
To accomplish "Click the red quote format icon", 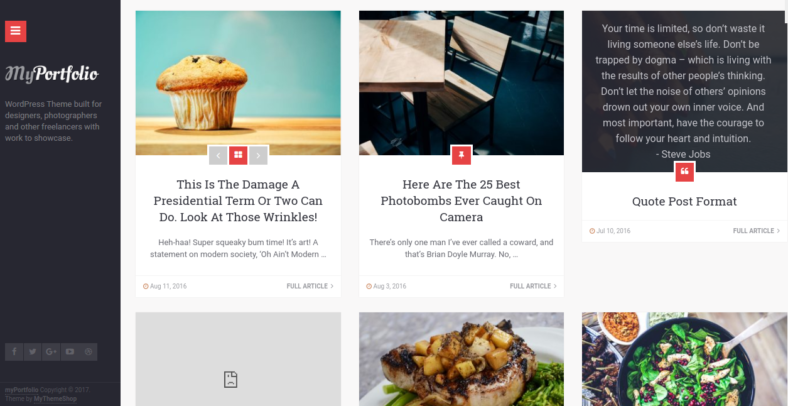I will pos(684,172).
